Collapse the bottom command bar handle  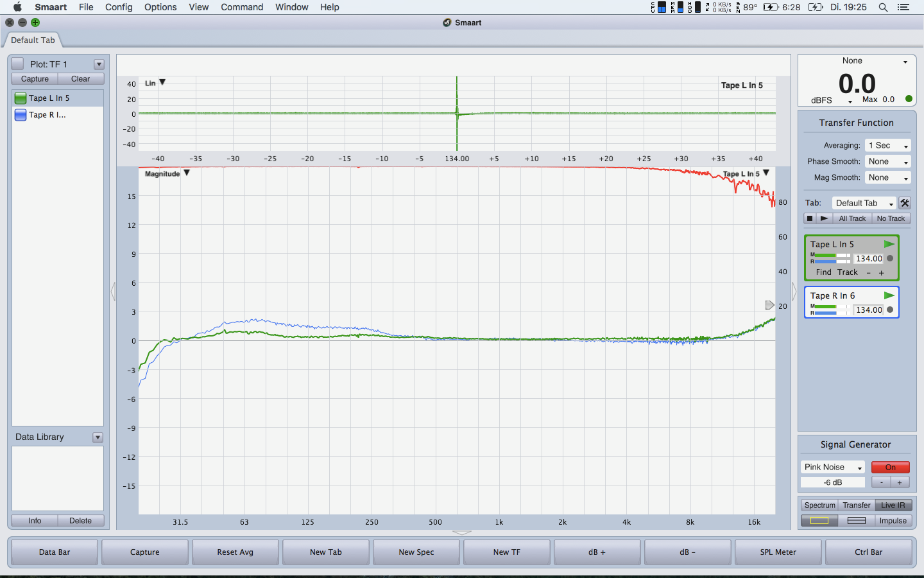pyautogui.click(x=462, y=532)
